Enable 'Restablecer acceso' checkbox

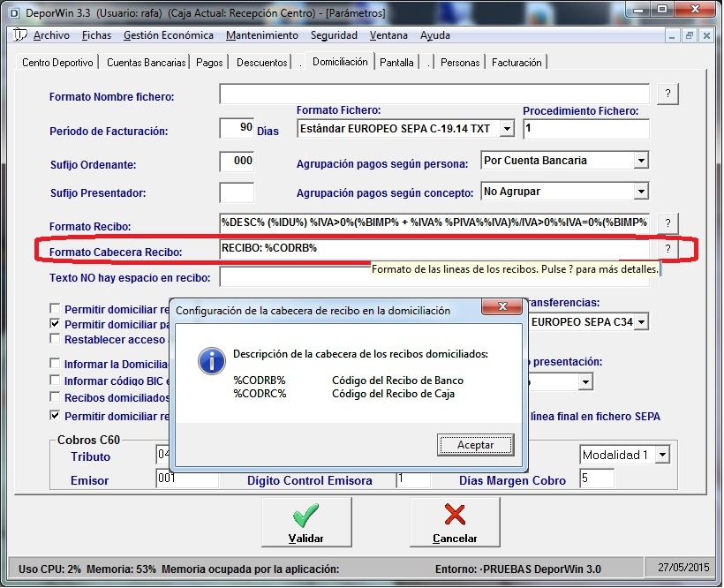tap(55, 339)
